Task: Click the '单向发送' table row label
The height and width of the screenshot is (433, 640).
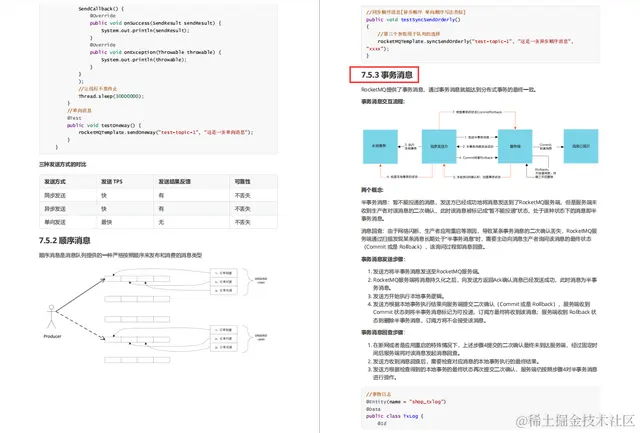Action: coord(55,222)
